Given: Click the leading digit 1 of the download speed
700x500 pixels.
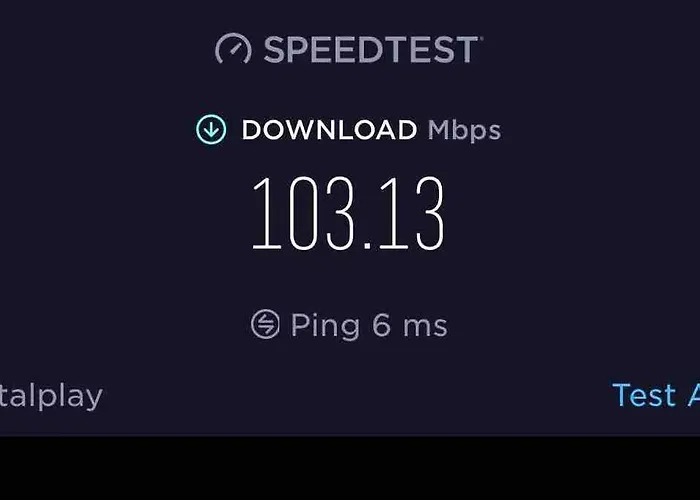Looking at the screenshot, I should (267, 213).
